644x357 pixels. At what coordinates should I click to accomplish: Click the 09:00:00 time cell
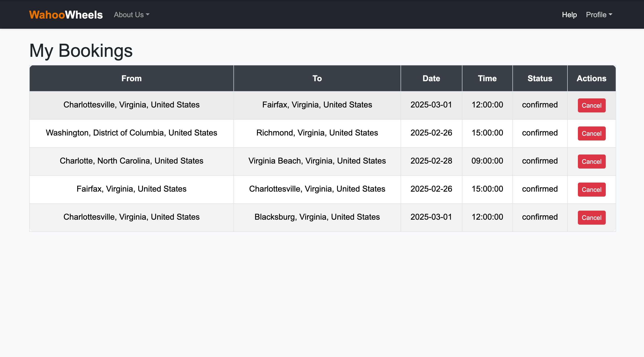[487, 161]
